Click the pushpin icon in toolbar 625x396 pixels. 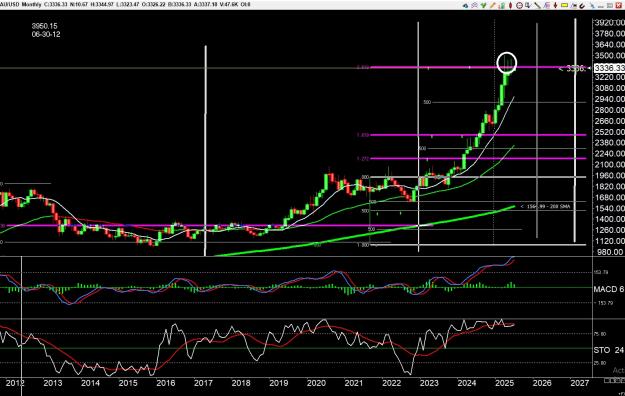tap(592, 5)
